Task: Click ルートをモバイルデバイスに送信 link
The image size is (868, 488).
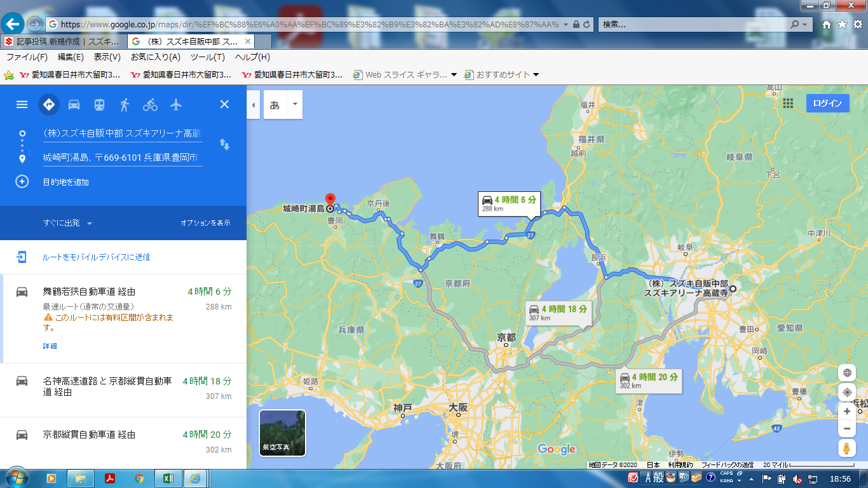Action: coord(96,257)
